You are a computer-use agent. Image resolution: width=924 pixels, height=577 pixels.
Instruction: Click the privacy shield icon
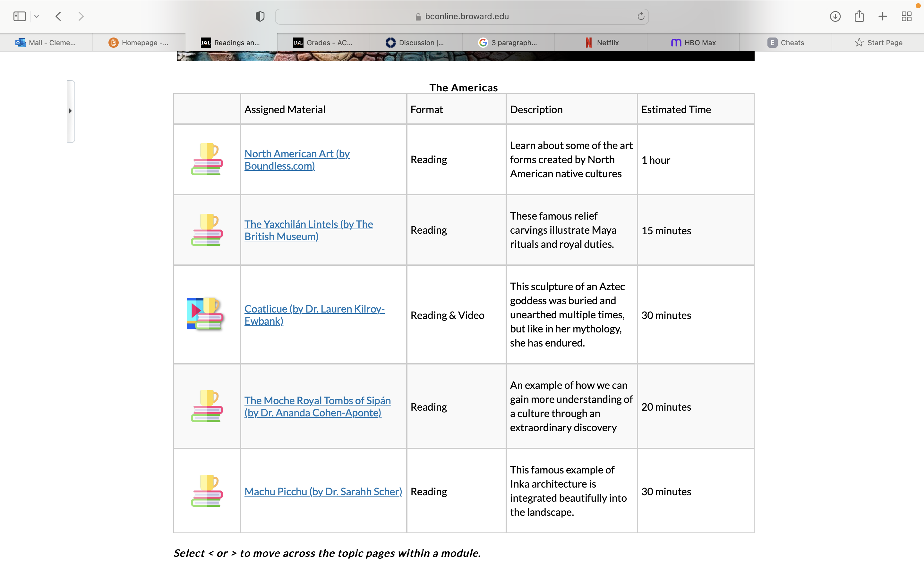[260, 16]
